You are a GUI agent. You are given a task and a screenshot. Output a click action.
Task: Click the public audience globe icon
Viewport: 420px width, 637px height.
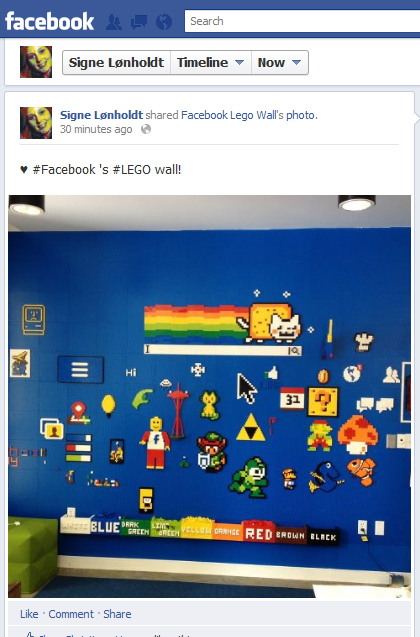click(x=146, y=129)
